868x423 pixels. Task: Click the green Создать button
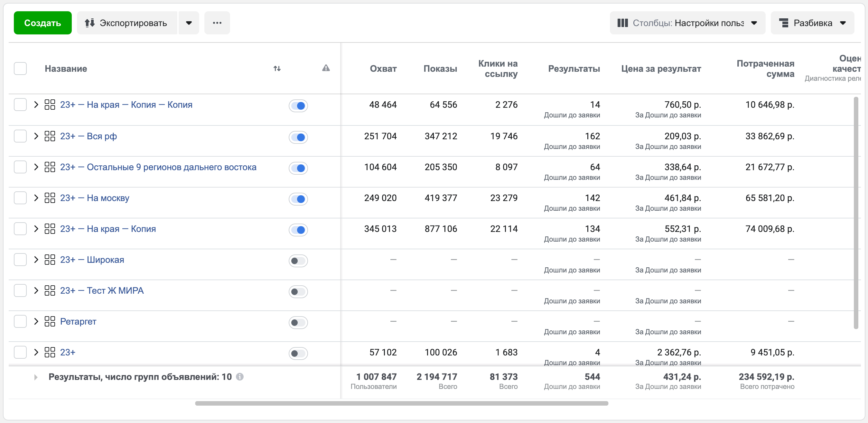(42, 23)
